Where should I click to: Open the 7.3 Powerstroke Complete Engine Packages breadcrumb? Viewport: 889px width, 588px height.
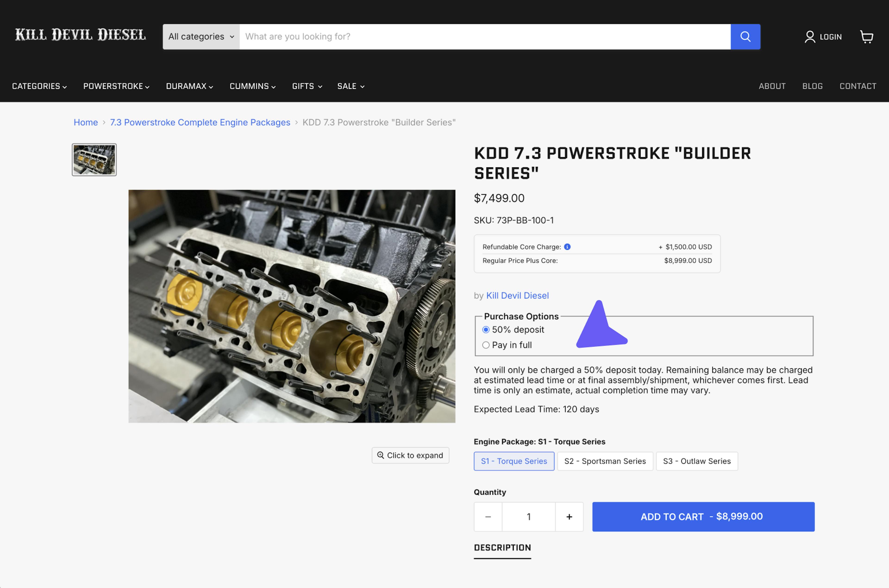[x=200, y=122]
